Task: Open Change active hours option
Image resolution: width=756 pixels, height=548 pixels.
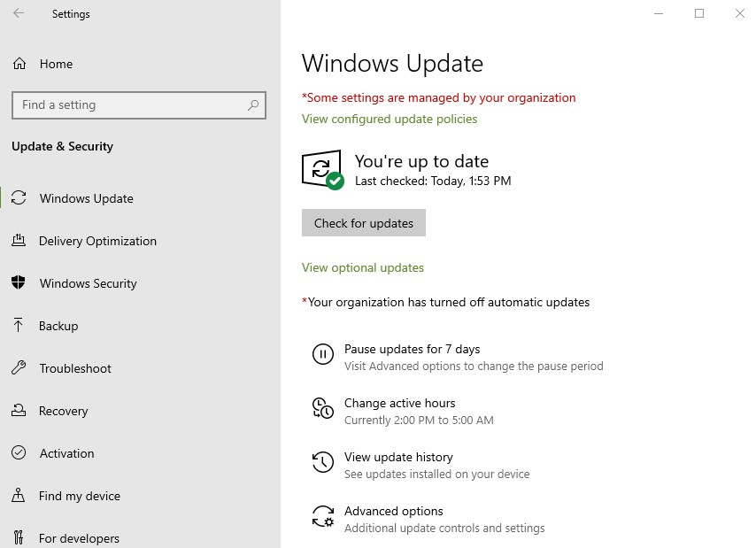Action: pyautogui.click(x=399, y=403)
